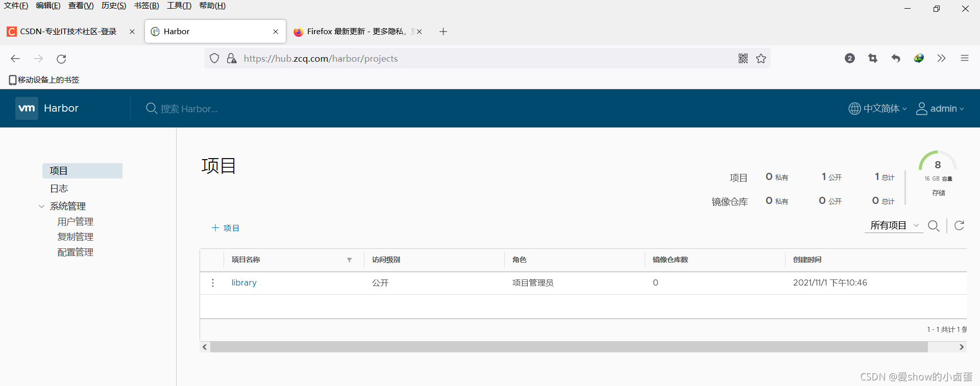The height and width of the screenshot is (386, 980).
Task: Click the 2021/11/1 下午10:46 date cell
Action: tap(830, 282)
